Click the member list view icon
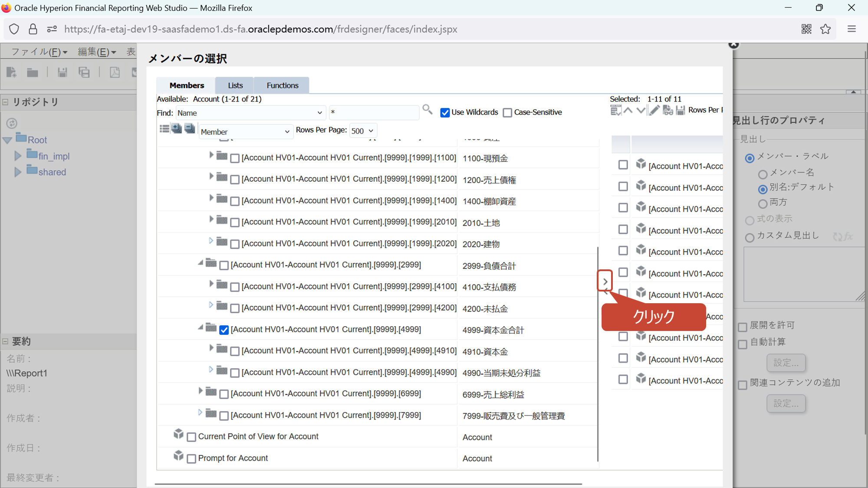The image size is (868, 488). click(164, 128)
